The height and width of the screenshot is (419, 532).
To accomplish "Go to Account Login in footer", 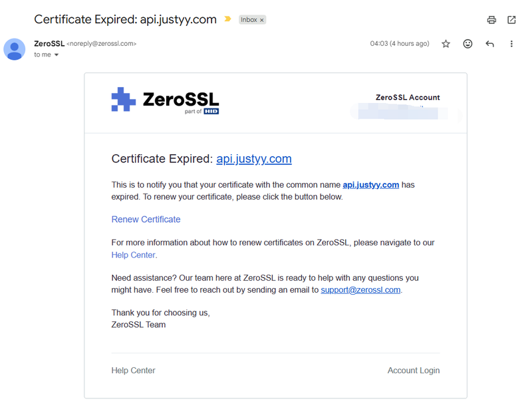I will [x=414, y=370].
